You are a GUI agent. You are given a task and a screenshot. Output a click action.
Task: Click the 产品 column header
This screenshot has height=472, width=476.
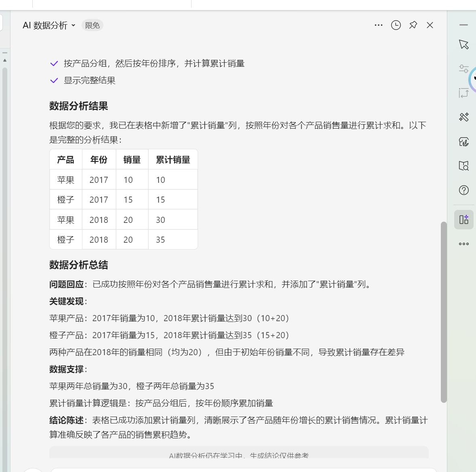tap(66, 160)
